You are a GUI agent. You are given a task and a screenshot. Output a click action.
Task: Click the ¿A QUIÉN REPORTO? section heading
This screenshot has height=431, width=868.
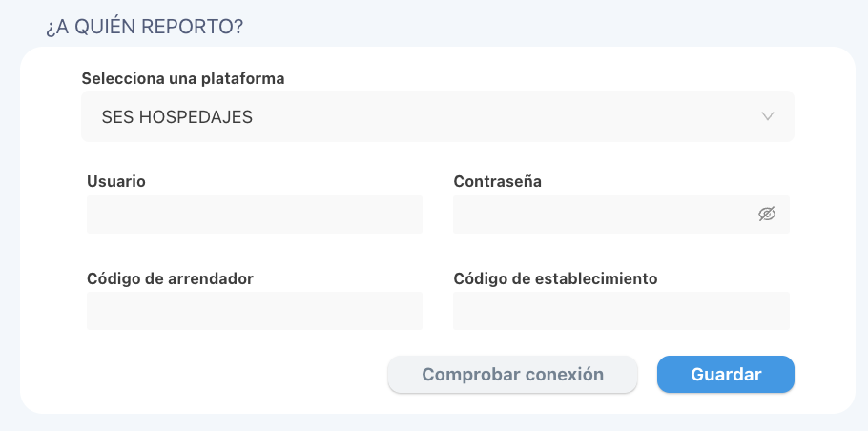(144, 27)
